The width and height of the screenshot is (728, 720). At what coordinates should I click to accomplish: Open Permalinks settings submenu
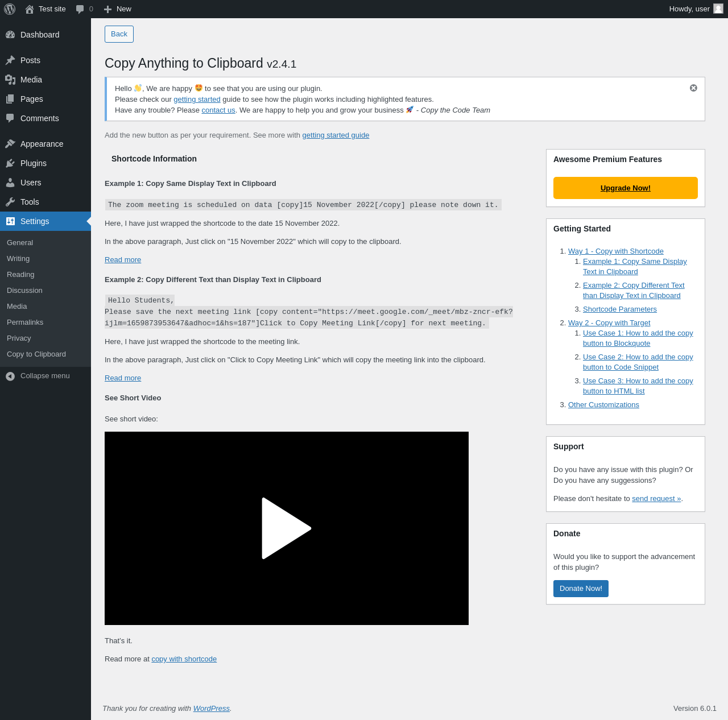click(x=25, y=322)
